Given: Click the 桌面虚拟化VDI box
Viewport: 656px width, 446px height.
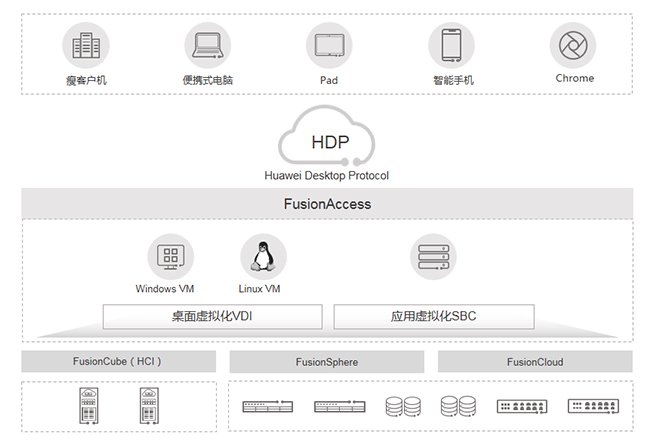Looking at the screenshot, I should (x=212, y=317).
